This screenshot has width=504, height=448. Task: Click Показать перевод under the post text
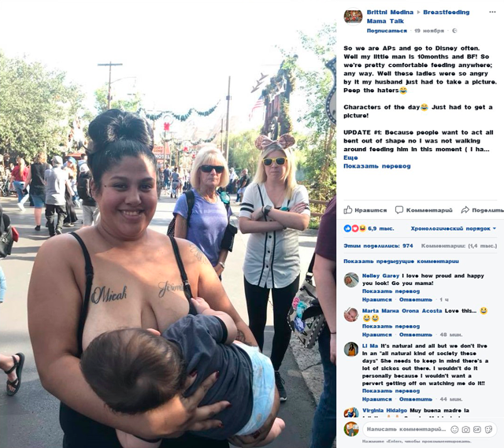376,166
